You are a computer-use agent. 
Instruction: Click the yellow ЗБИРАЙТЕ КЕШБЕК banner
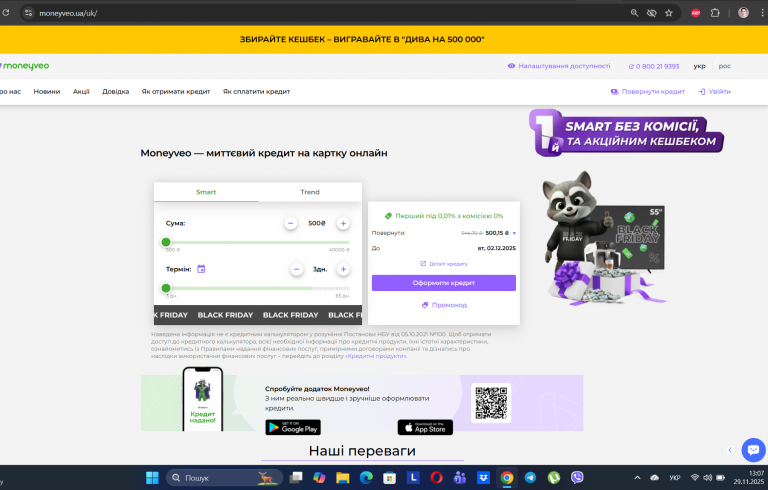[361, 39]
